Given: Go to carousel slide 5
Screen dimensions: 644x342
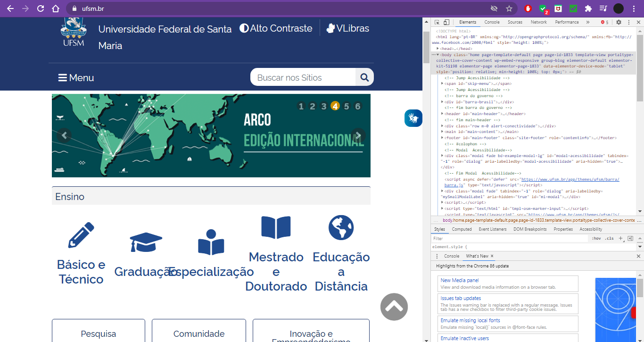Looking at the screenshot, I should click(x=347, y=106).
